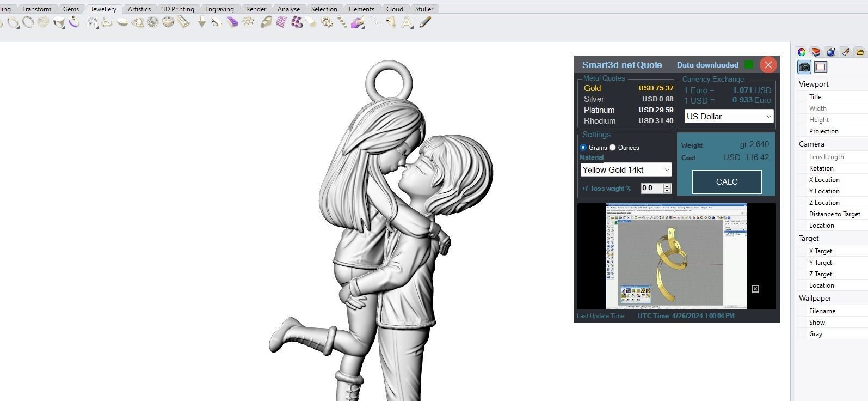The height and width of the screenshot is (401, 868).
Task: Click the green data downloaded indicator
Action: 749,65
